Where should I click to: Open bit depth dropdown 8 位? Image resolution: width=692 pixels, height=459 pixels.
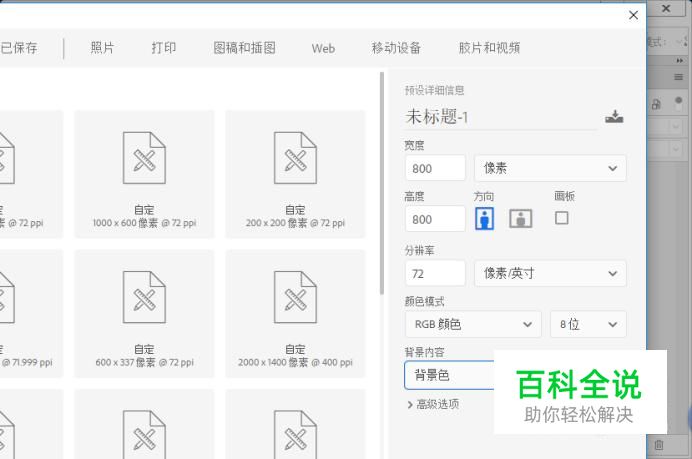tap(588, 324)
